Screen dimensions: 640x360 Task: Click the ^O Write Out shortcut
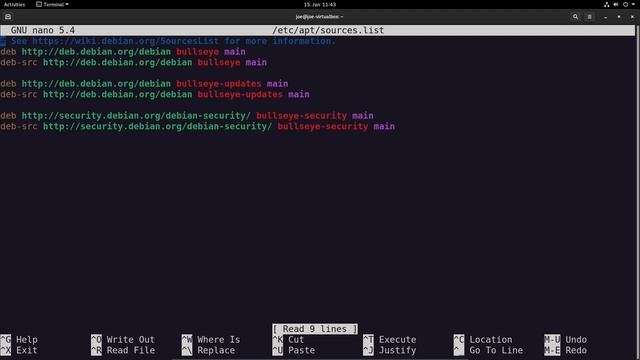(123, 340)
